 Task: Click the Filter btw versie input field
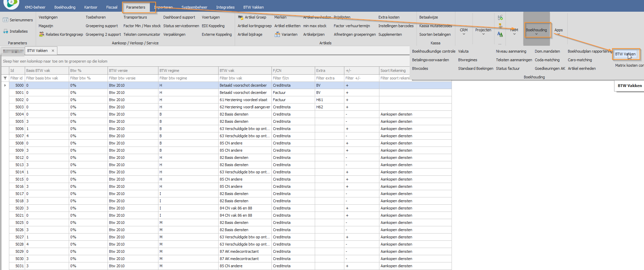pos(132,78)
